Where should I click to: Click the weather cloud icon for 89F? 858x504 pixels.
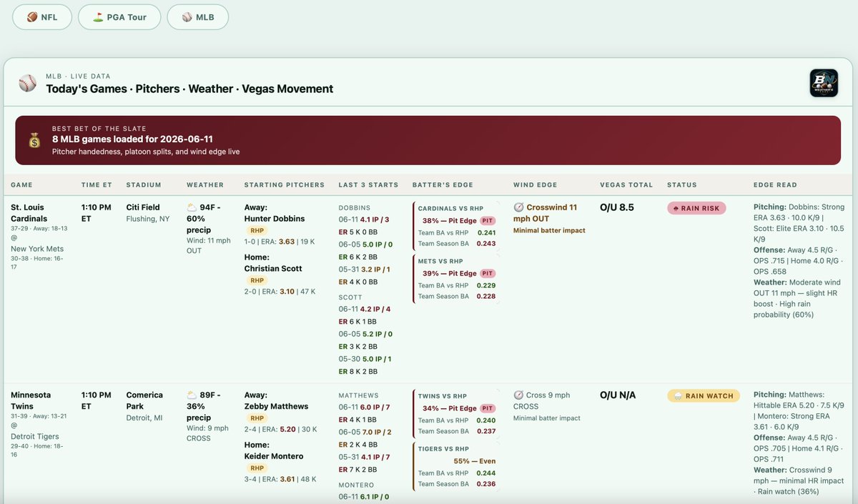tap(192, 395)
